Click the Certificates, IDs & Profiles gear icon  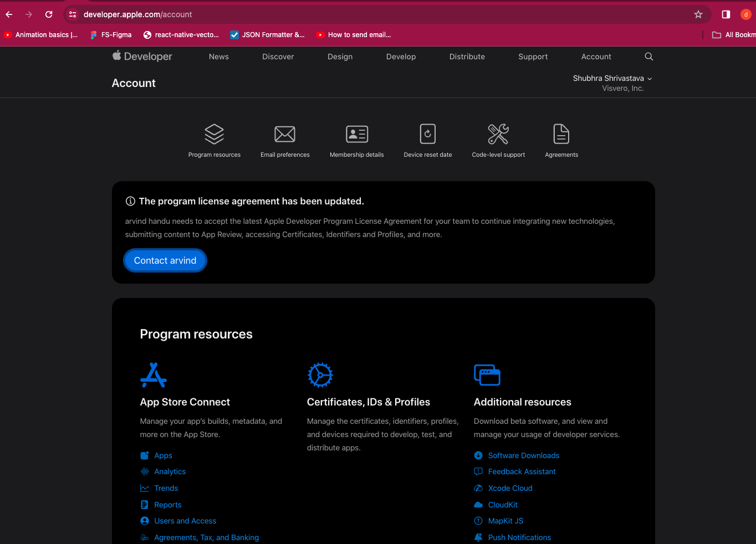320,375
